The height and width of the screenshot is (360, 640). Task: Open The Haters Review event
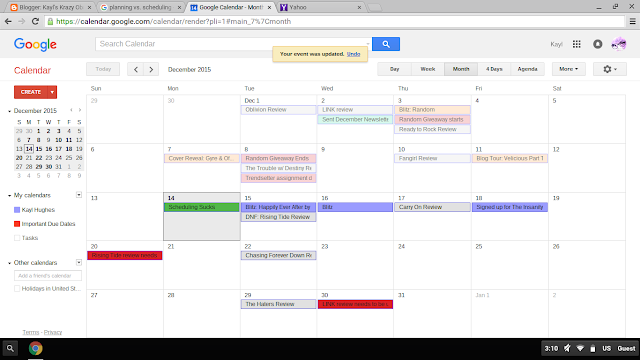(x=278, y=304)
